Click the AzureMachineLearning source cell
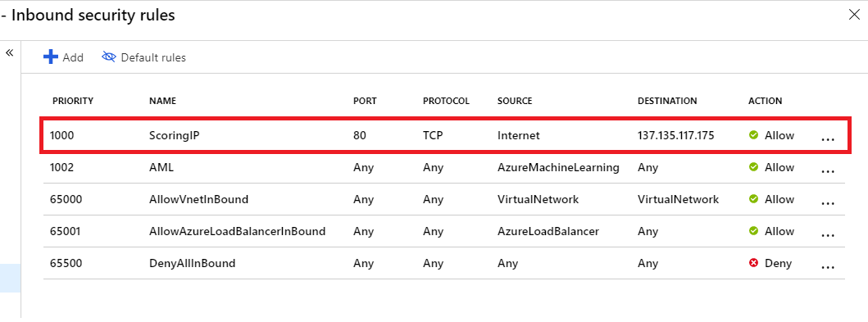Screen dimensions: 868x322 point(558,168)
